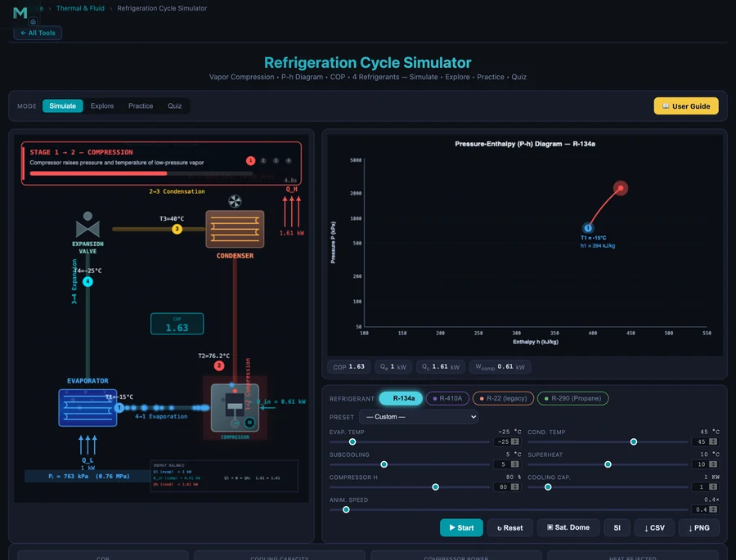Screen dimensions: 736x560
Task: Click the 763 kPa pressure readout
Action: pyautogui.click(x=88, y=476)
